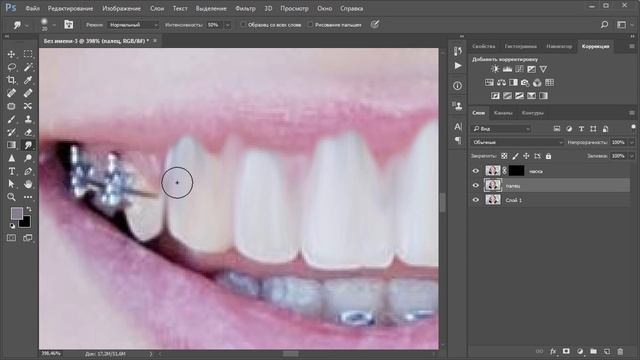Enable 'Образец со всех слоев' checkbox
Viewport: 640px width, 360px height.
pos(243,25)
